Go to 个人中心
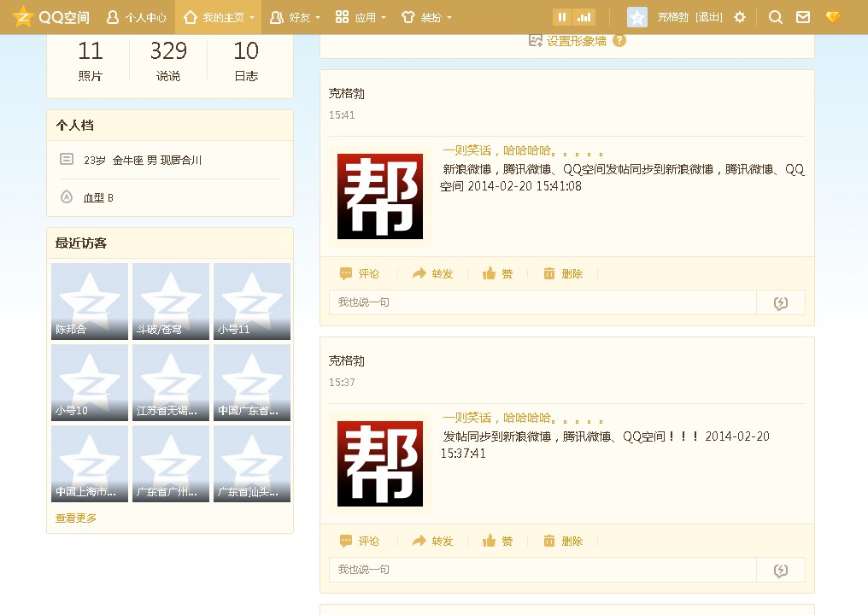The image size is (868, 615). point(137,17)
